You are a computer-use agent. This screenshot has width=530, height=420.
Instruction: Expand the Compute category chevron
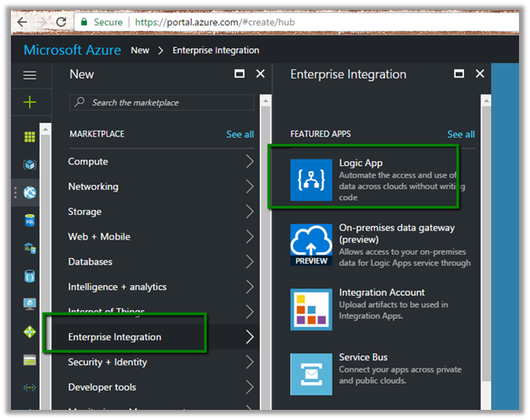(249, 162)
